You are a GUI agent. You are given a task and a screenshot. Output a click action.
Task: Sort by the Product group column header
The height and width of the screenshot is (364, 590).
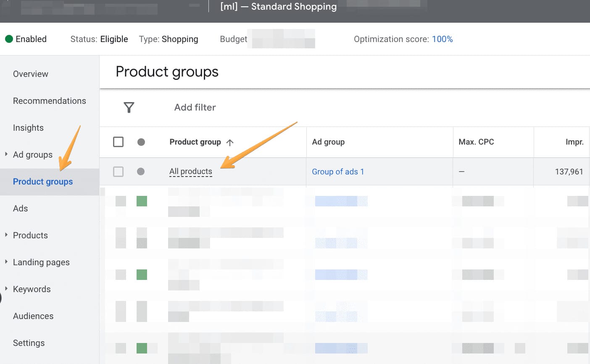click(195, 142)
